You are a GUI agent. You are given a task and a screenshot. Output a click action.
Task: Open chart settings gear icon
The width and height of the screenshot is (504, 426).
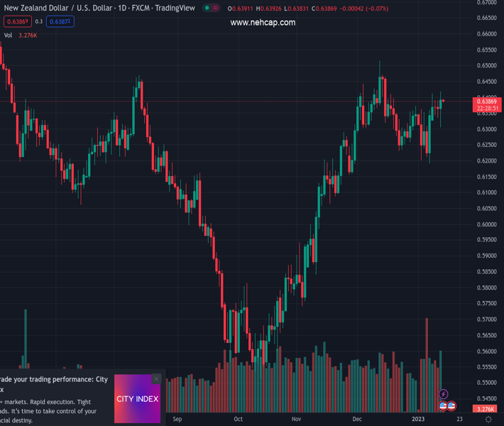click(488, 420)
